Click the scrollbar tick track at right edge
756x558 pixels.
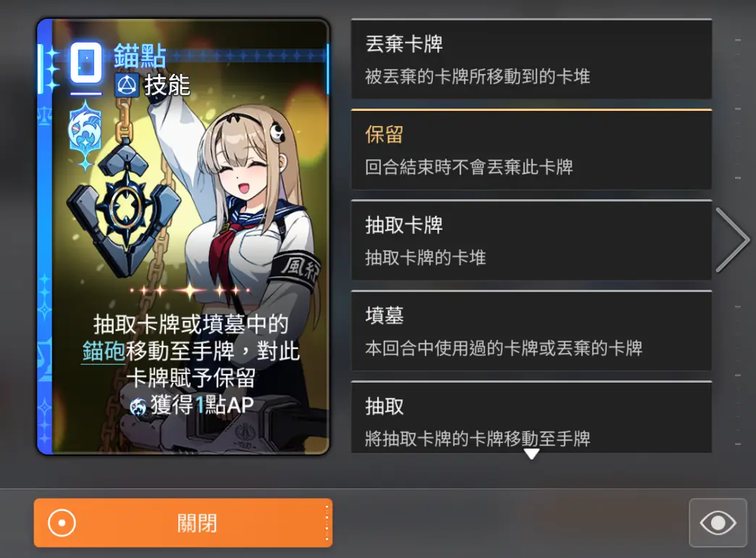[x=738, y=241]
